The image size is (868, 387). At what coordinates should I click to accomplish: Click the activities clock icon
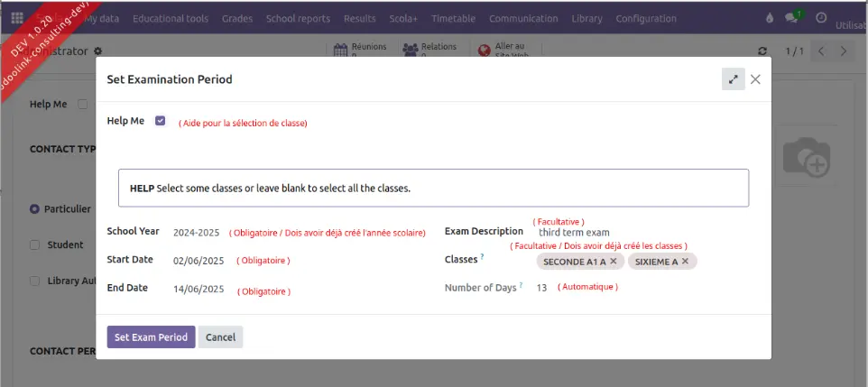point(820,18)
